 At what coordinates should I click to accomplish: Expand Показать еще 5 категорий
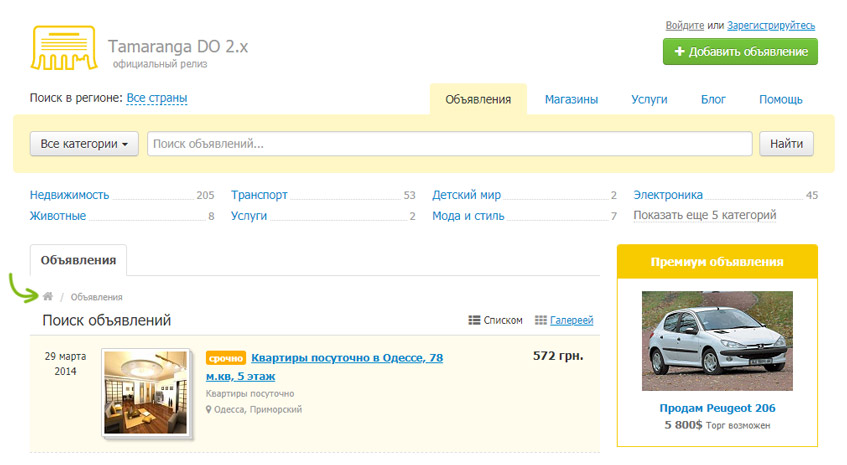click(x=704, y=215)
